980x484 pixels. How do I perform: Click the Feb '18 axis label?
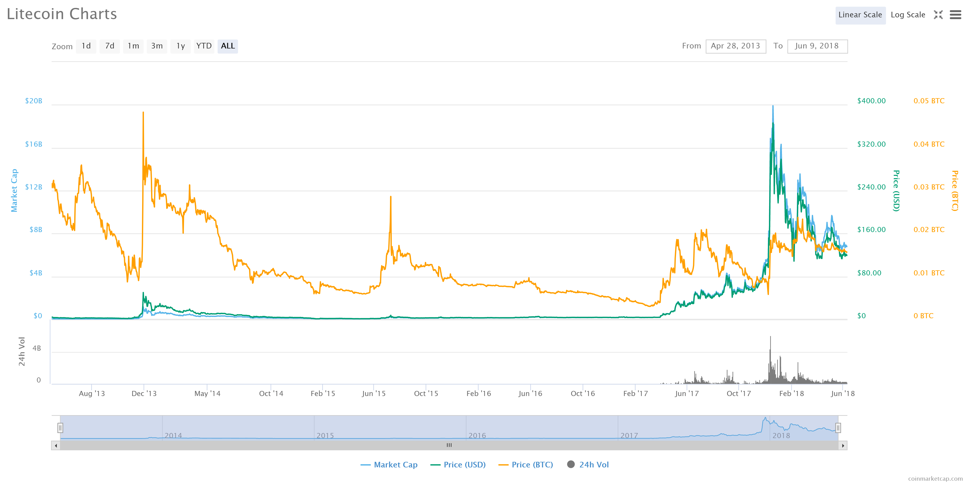click(792, 393)
